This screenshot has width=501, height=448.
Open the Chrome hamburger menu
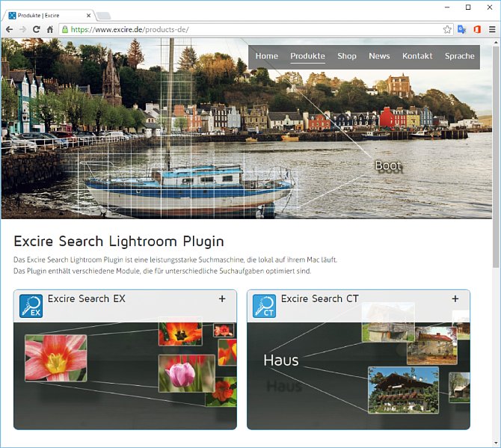pos(491,29)
